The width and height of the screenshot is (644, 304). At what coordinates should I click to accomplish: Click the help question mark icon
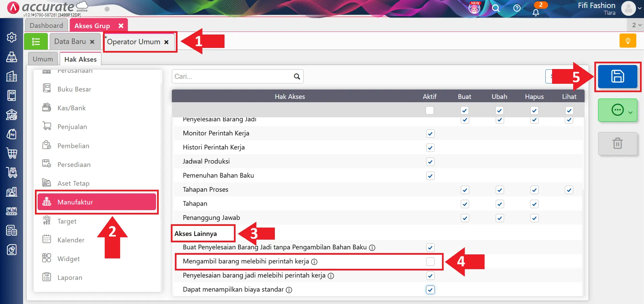[517, 8]
